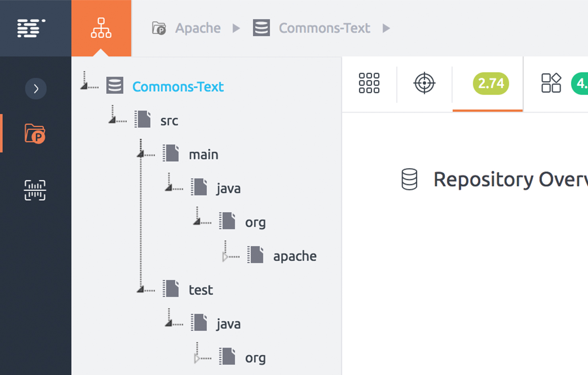The image size is (588, 375).
Task: Click the application logo in top-left corner
Action: coord(31,28)
